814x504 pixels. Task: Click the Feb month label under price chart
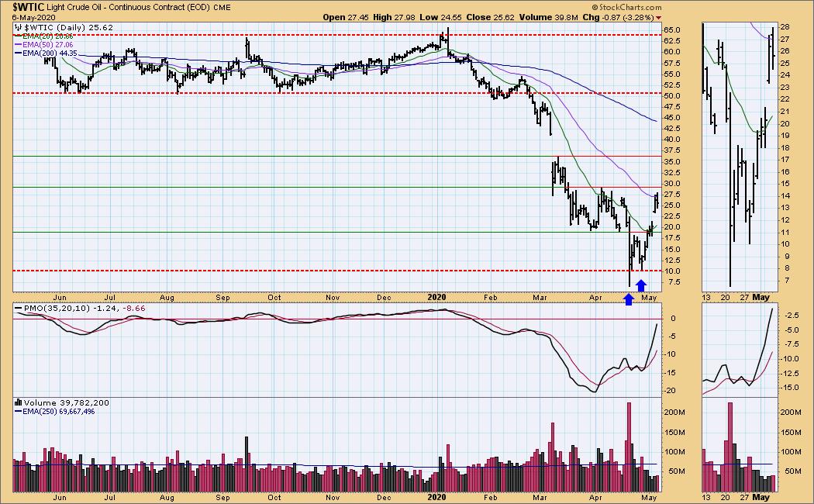490,298
